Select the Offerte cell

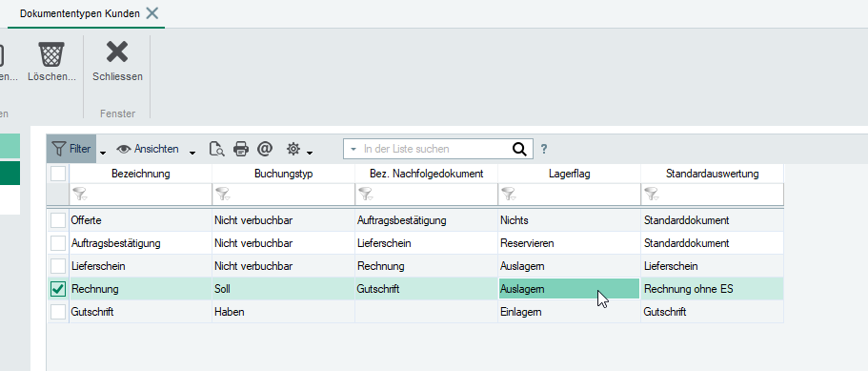click(141, 220)
